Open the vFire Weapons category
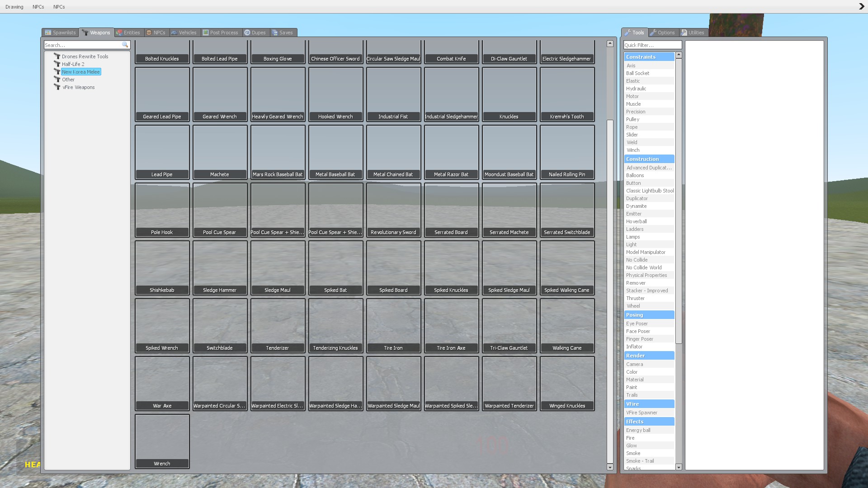The image size is (868, 488). 78,87
